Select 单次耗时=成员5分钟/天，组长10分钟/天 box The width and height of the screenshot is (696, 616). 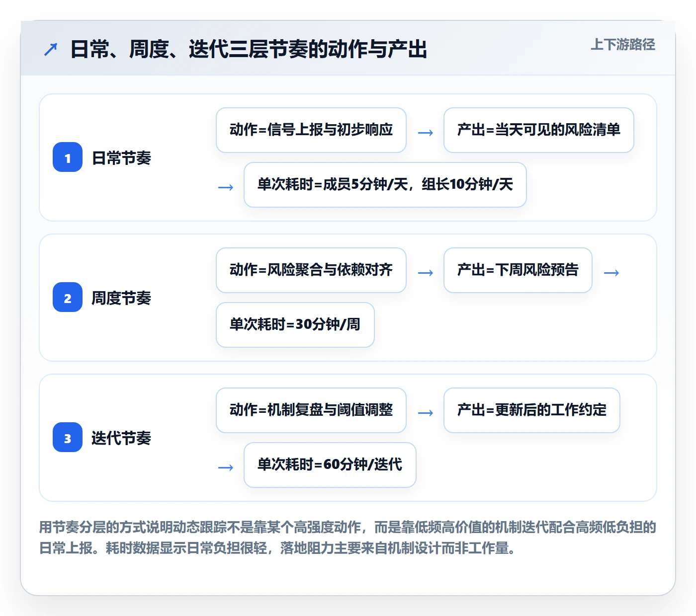click(385, 185)
